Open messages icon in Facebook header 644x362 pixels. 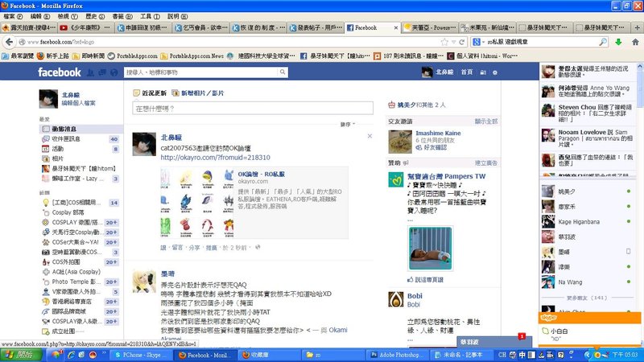point(102,72)
